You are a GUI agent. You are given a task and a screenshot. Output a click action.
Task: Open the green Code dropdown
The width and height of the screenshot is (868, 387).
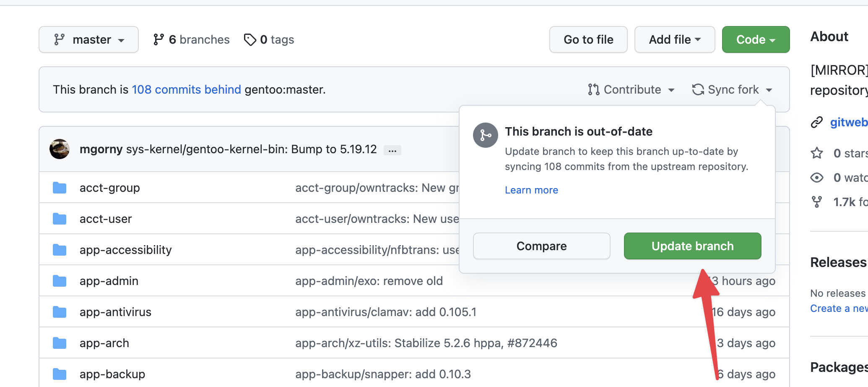pyautogui.click(x=755, y=39)
